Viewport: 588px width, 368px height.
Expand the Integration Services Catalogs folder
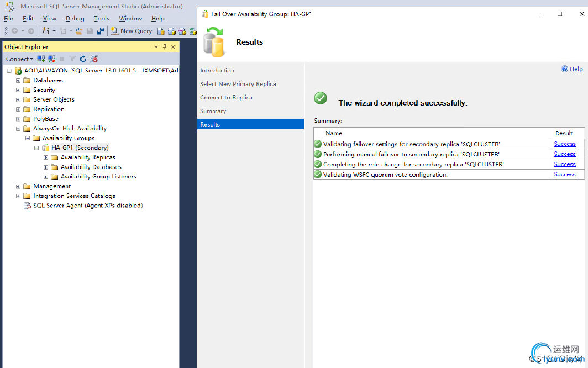click(18, 196)
